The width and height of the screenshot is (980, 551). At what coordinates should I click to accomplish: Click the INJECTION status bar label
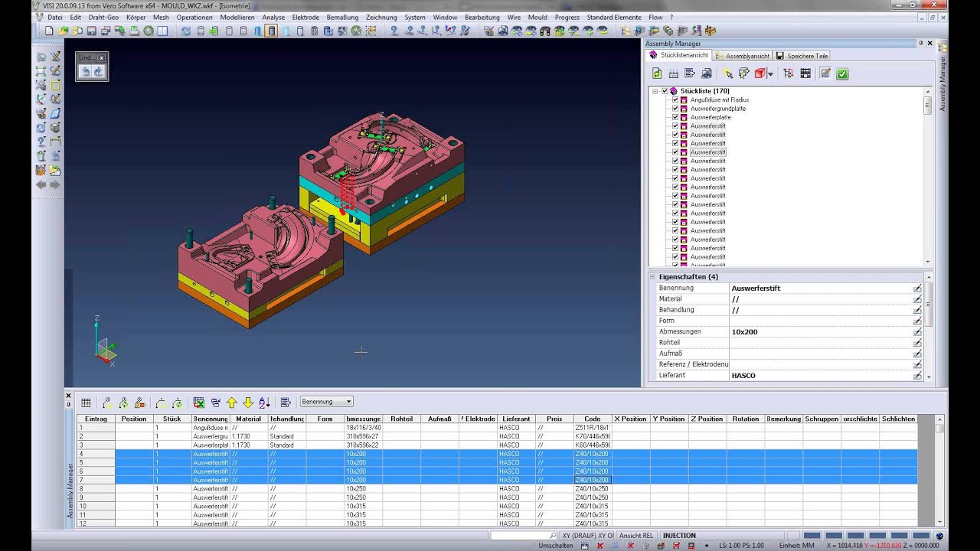tap(680, 536)
